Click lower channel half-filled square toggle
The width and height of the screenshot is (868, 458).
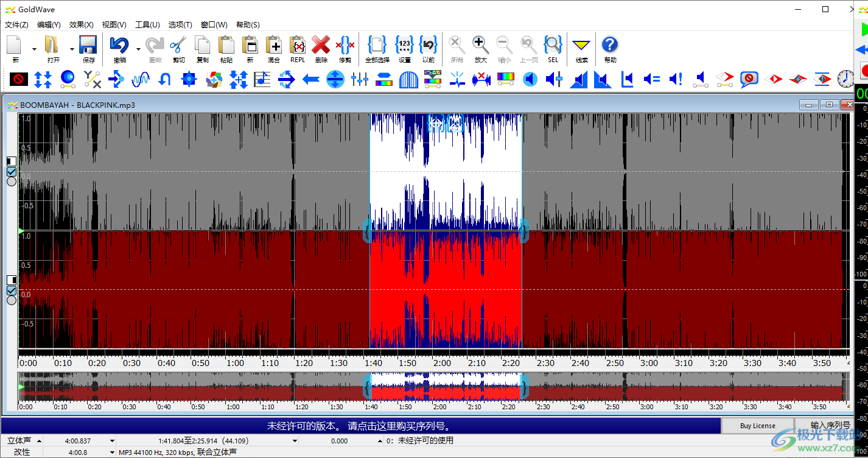(12, 280)
